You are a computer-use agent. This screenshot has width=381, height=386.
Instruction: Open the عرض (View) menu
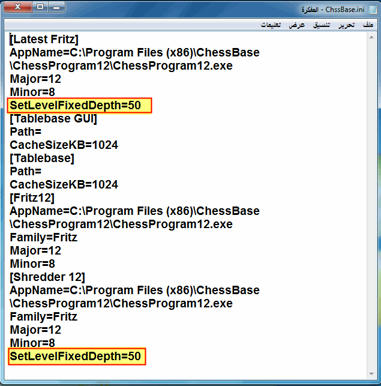click(x=297, y=25)
